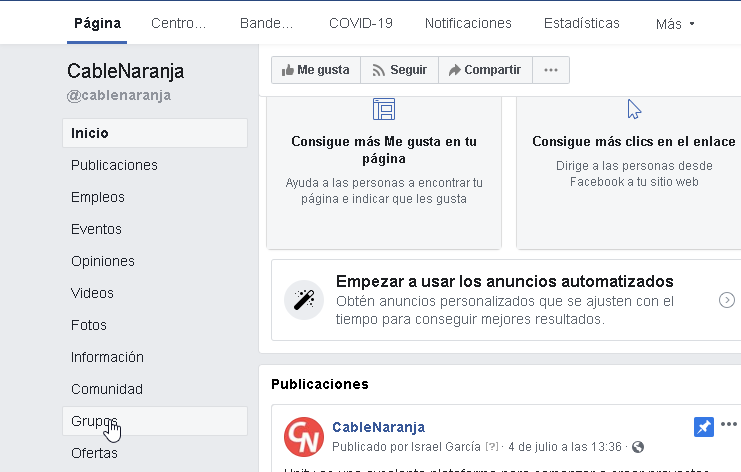Screen dimensions: 741x472
Task: Click the Seguir button with feed icon
Action: 399,70
